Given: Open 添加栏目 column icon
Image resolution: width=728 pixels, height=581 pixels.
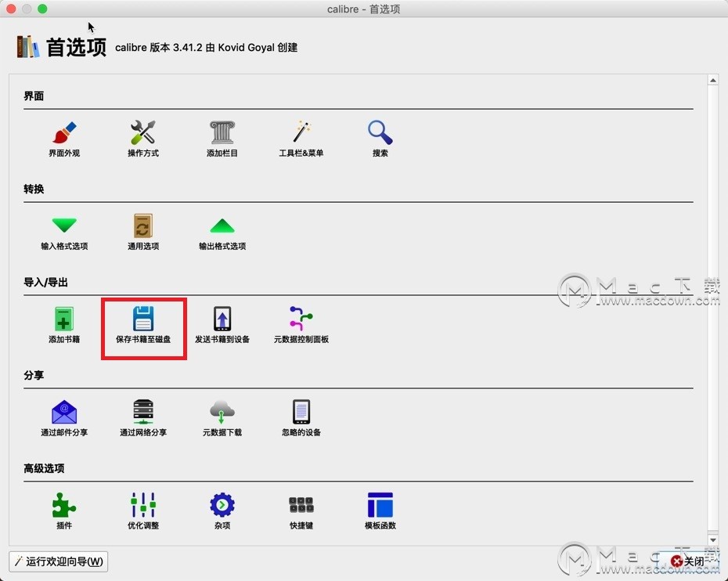Looking at the screenshot, I should pyautogui.click(x=222, y=133).
